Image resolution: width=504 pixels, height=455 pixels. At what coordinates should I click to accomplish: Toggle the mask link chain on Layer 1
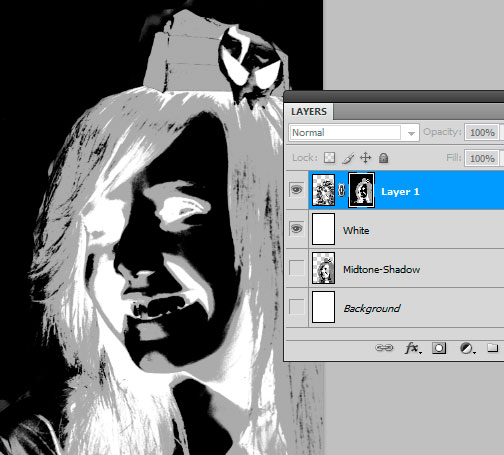[x=341, y=190]
